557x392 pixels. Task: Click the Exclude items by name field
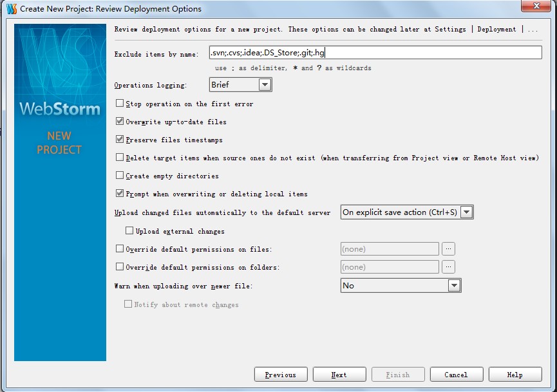pyautogui.click(x=375, y=53)
